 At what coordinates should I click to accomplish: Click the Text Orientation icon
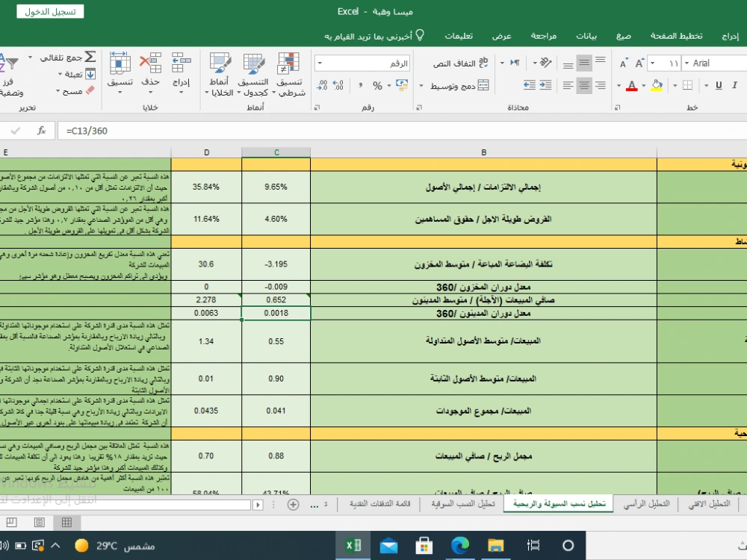(546, 63)
